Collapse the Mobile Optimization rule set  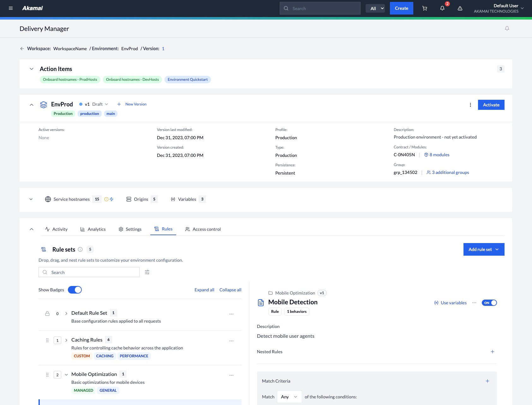66,374
